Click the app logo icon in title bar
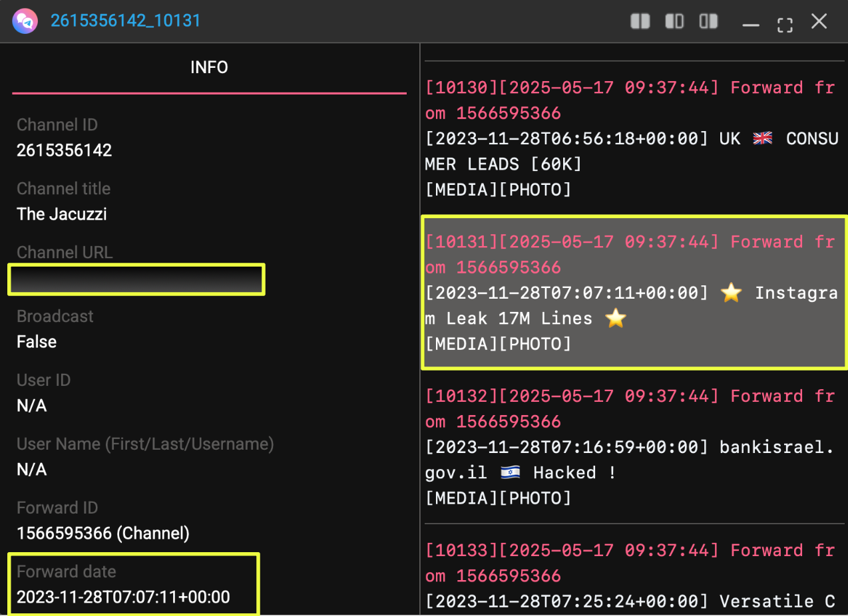Image resolution: width=848 pixels, height=616 pixels. (x=24, y=21)
